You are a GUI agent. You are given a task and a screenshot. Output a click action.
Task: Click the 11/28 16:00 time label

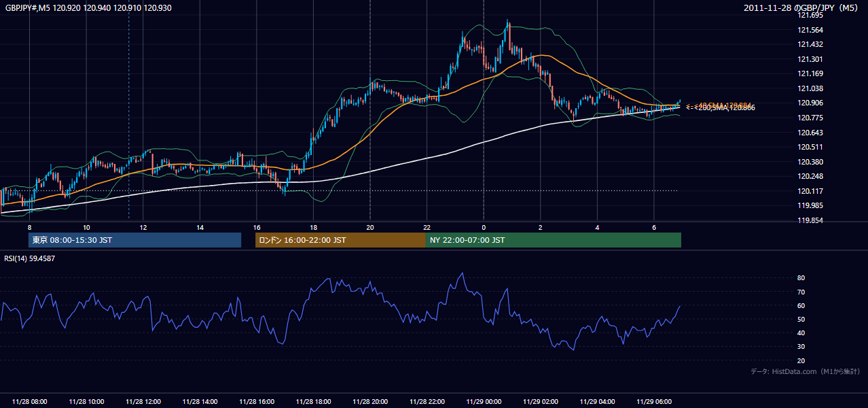point(257,402)
